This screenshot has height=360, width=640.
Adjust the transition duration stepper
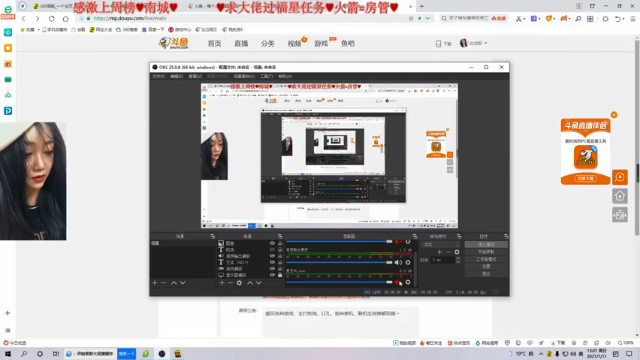458,260
